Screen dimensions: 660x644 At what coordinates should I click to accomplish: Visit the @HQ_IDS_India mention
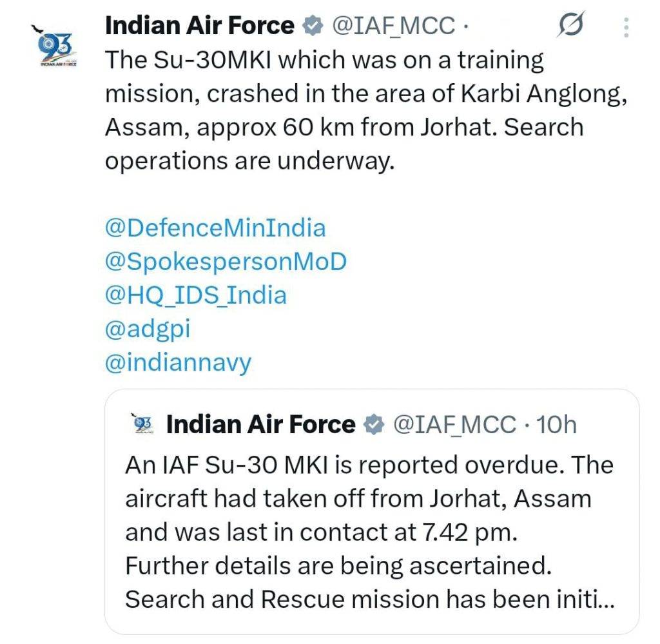click(x=195, y=296)
